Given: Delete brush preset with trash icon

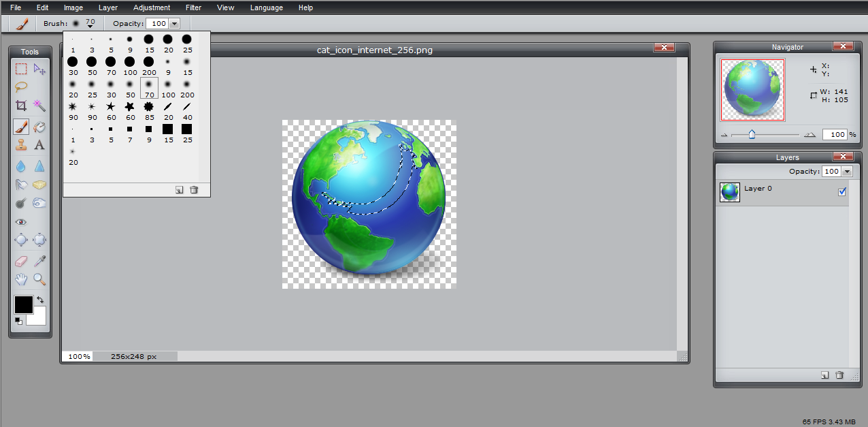Looking at the screenshot, I should coord(194,190).
